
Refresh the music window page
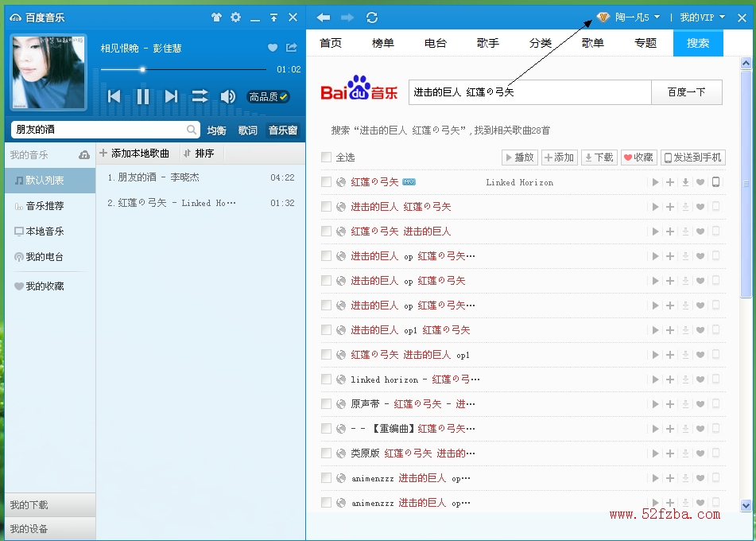click(x=372, y=18)
